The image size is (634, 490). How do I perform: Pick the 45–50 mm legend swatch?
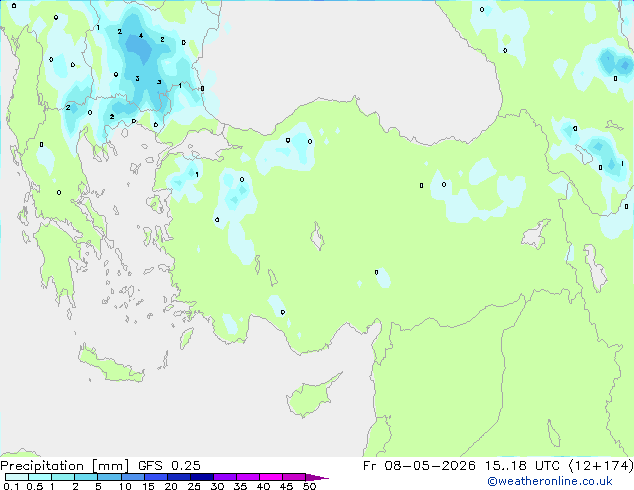[294, 477]
